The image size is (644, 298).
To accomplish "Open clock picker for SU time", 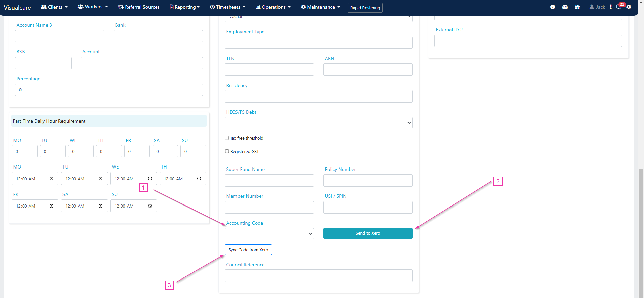I will click(150, 206).
